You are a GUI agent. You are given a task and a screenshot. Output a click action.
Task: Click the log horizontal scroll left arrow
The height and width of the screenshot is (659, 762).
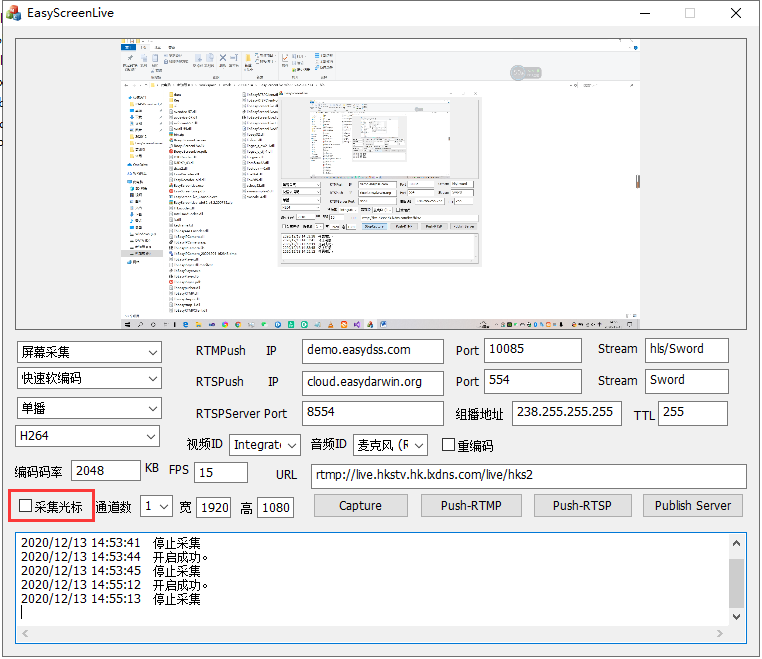[x=25, y=633]
